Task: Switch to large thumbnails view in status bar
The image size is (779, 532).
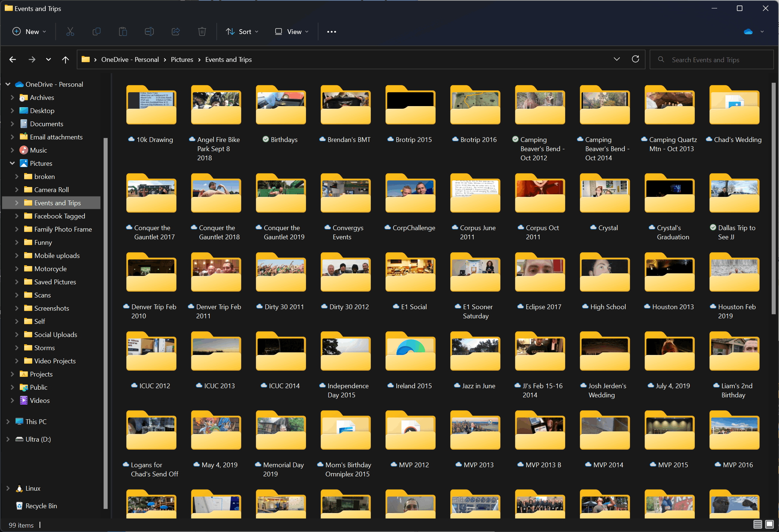Action: (769, 524)
